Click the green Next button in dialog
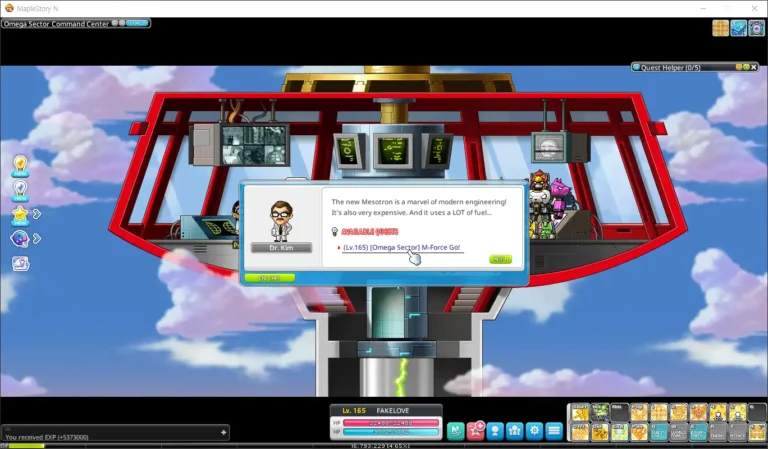Image resolution: width=768 pixels, height=449 pixels. (x=500, y=259)
